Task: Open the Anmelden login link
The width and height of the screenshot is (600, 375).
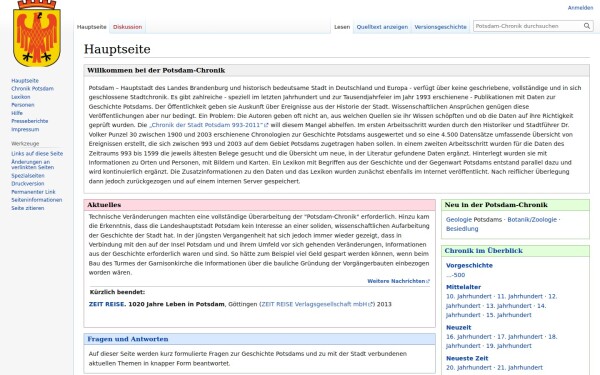Action: [x=580, y=8]
